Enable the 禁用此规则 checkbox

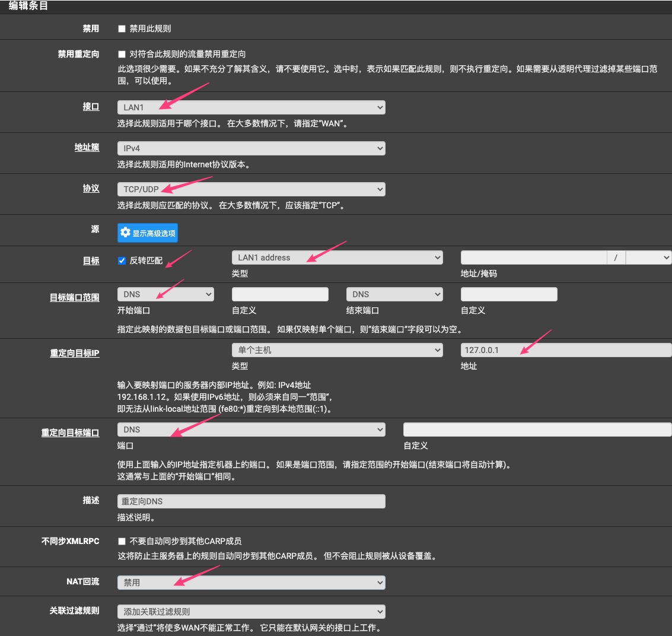point(122,28)
